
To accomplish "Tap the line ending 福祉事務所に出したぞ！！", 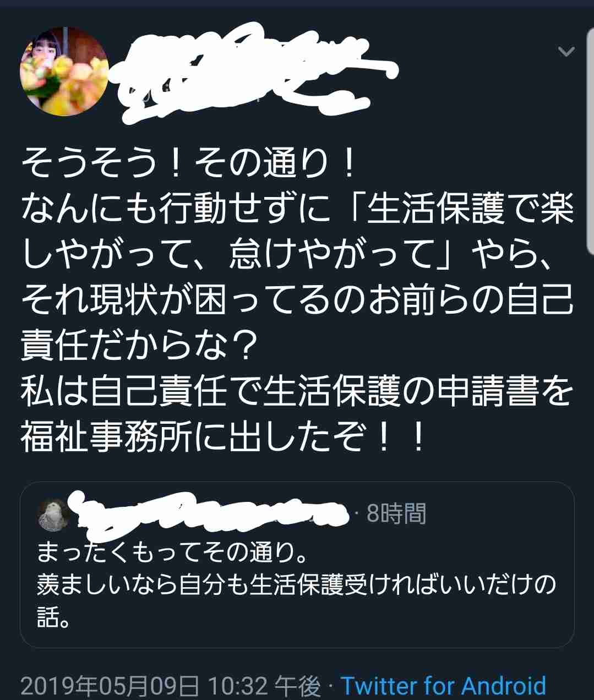I will coord(224,438).
